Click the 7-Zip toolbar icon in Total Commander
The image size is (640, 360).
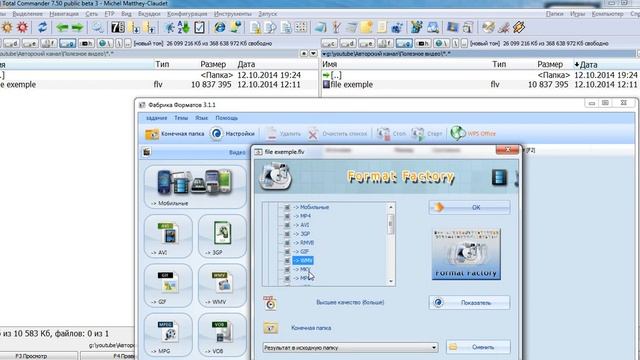tap(118, 27)
